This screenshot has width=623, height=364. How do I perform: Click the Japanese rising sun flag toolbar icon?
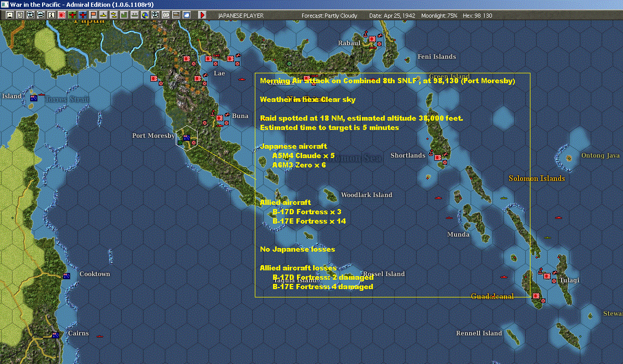pyautogui.click(x=61, y=15)
